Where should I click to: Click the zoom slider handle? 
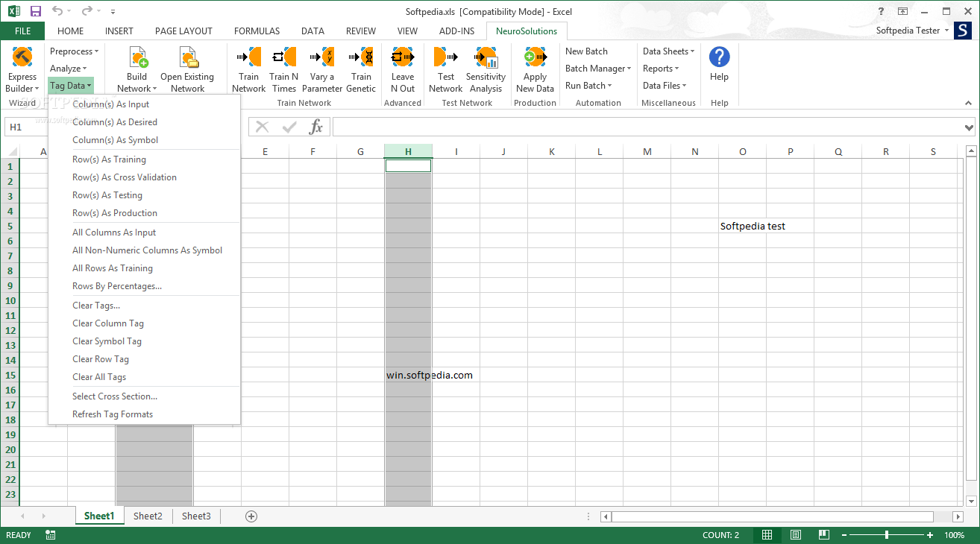887,535
